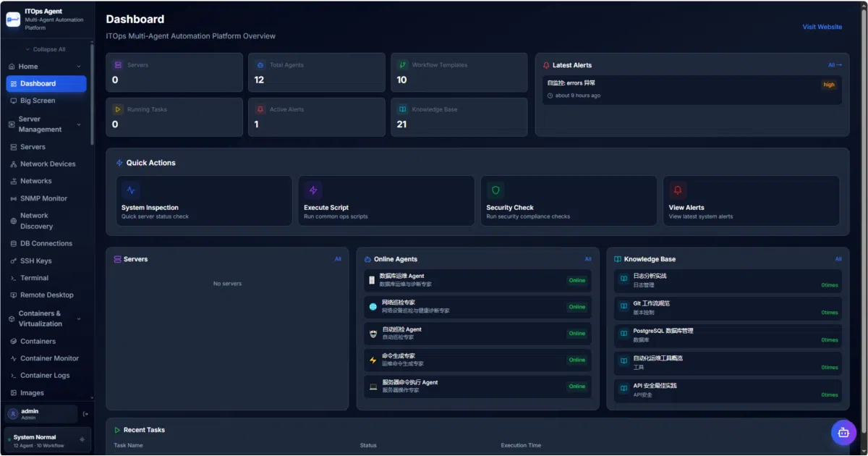Click the 数据库运维 Agent icon
The width and height of the screenshot is (868, 456).
coord(373,280)
